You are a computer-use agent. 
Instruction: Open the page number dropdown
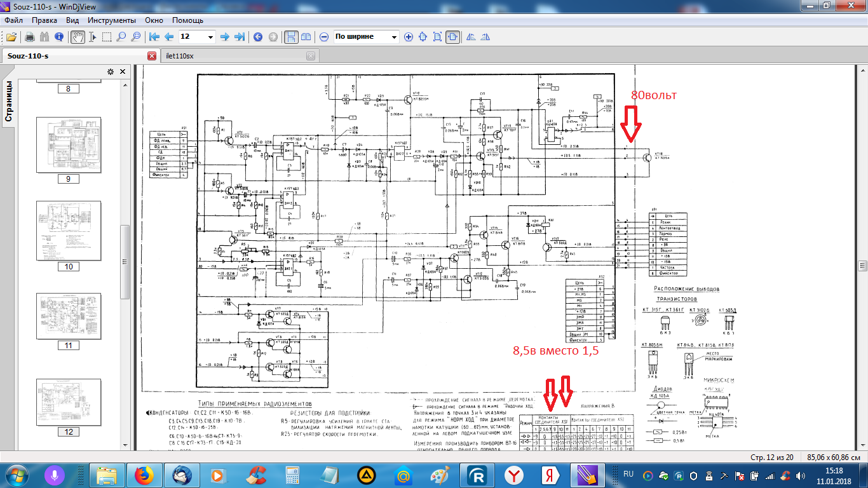point(210,37)
